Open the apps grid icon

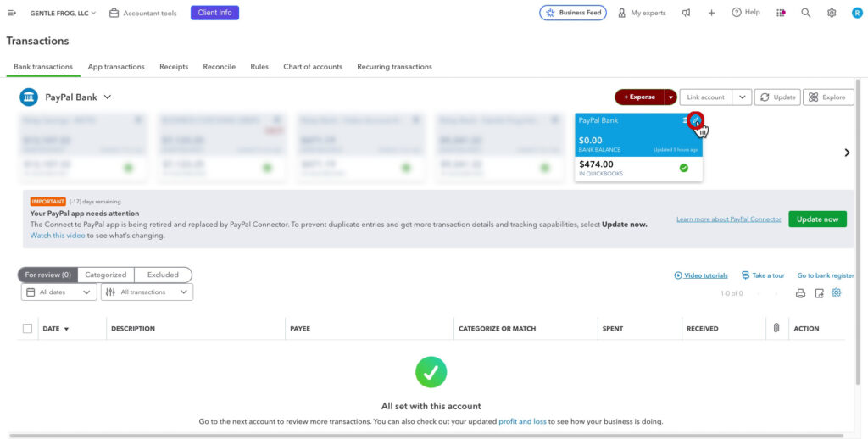[781, 13]
